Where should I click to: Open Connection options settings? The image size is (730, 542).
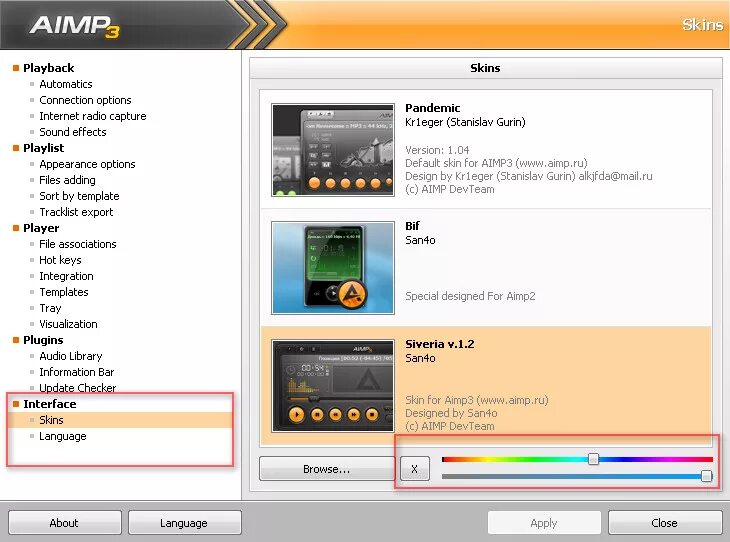(x=85, y=100)
